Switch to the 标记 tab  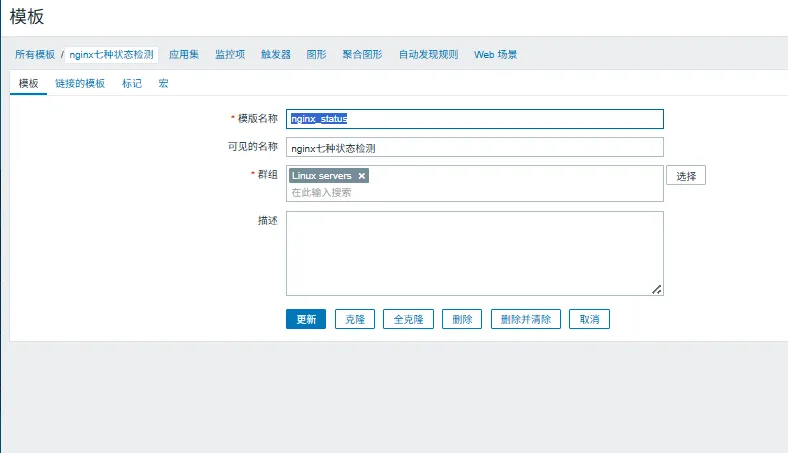point(132,84)
